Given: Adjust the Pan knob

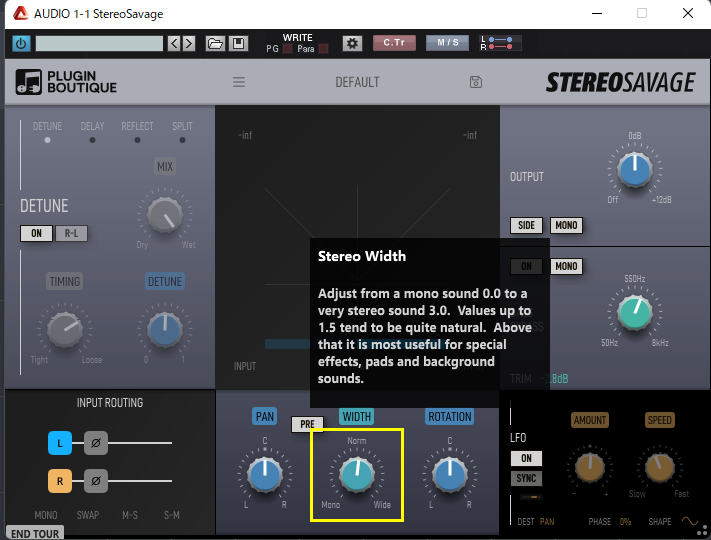Looking at the screenshot, I should [265, 475].
